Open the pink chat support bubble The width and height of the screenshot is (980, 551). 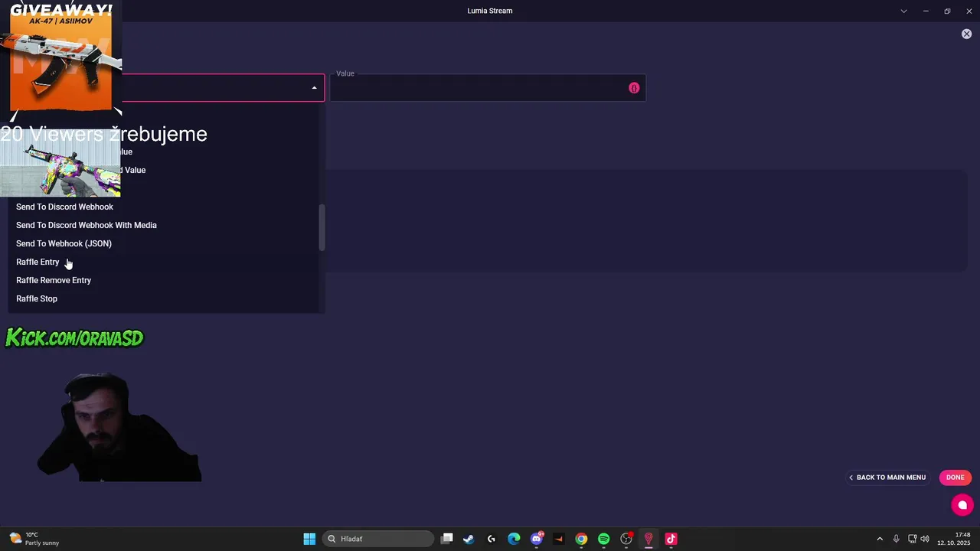click(x=962, y=505)
